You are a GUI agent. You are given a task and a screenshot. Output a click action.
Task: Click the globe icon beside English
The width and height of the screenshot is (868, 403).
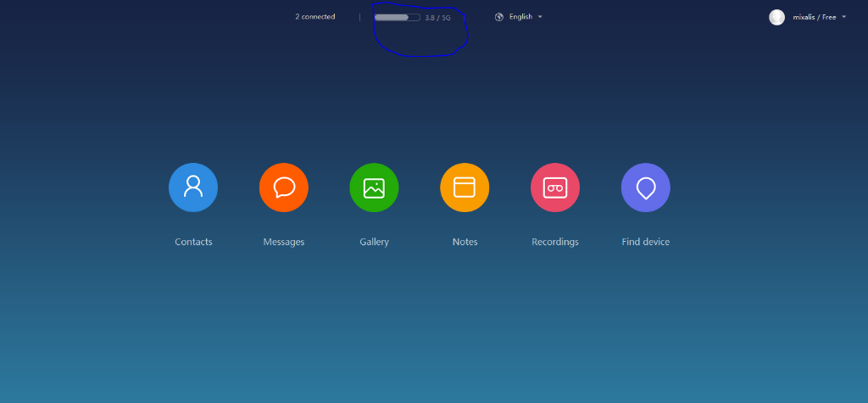(499, 17)
